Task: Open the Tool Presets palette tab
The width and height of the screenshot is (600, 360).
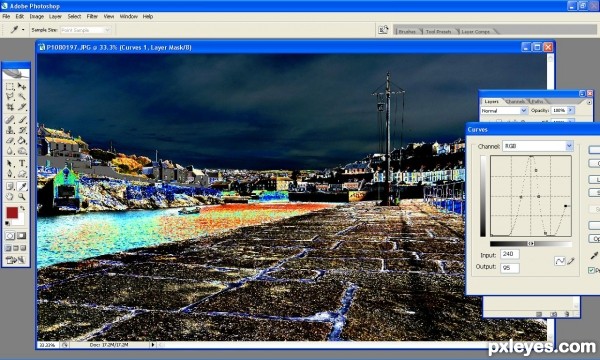Action: 439,31
